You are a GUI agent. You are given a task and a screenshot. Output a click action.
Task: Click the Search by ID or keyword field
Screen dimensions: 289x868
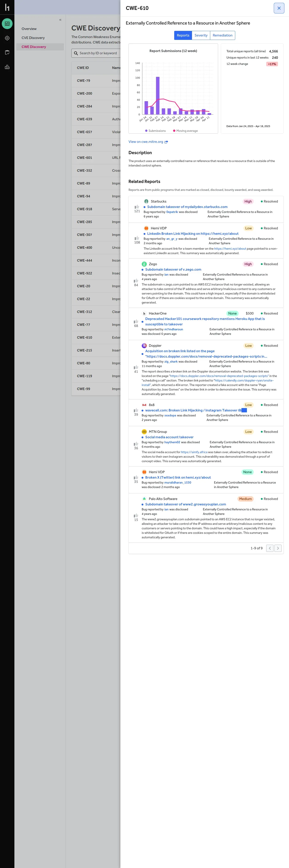pos(98,53)
